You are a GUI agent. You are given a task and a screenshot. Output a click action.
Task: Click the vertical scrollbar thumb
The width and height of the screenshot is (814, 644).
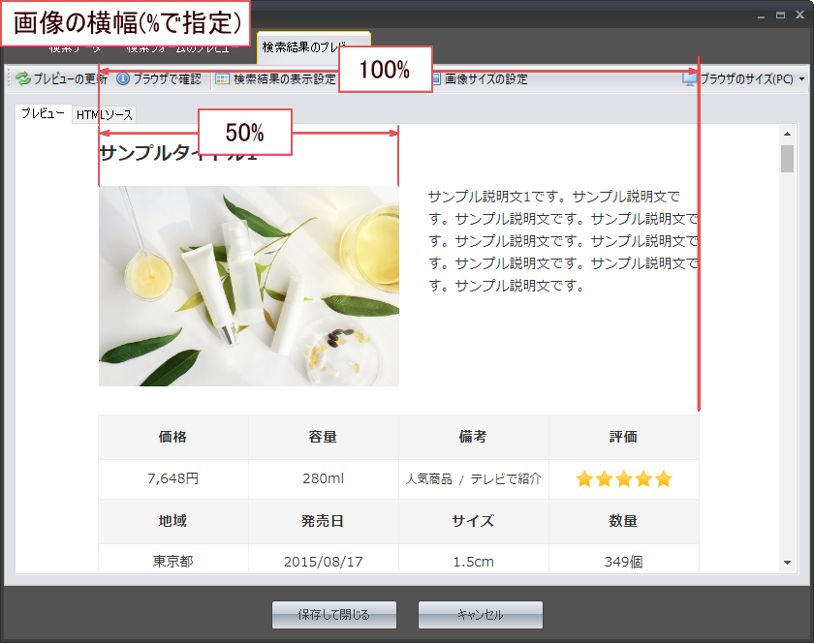[787, 158]
